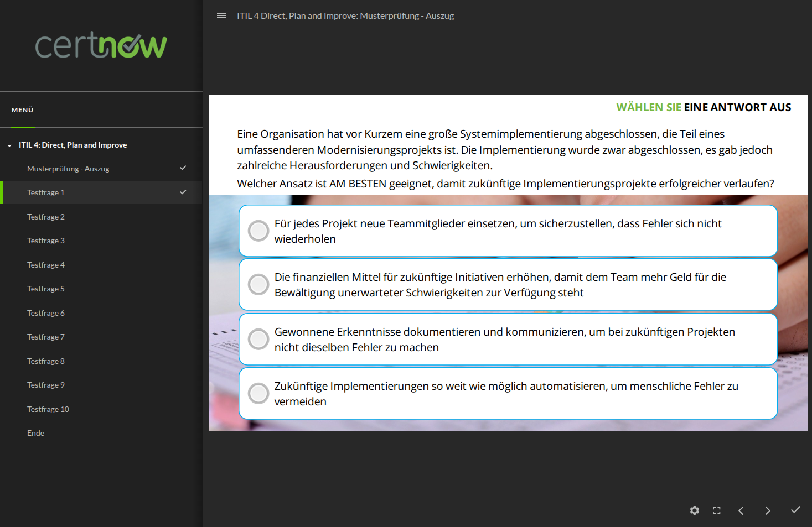
Task: Go to the Ende page
Action: pos(35,433)
